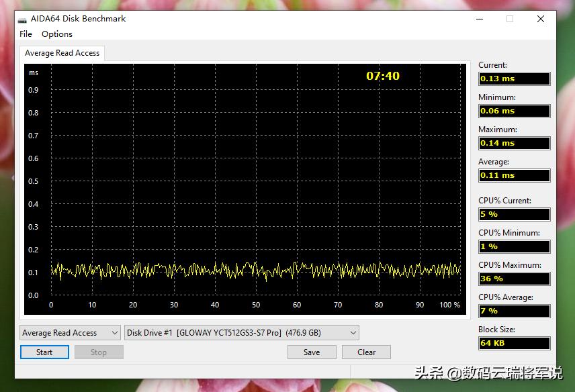Click the Maximum value 0.14 ms

coord(514,143)
